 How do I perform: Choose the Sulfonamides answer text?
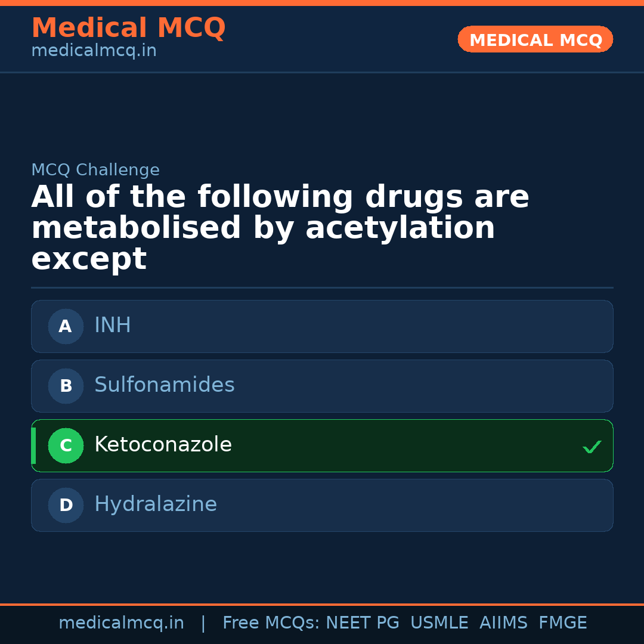pyautogui.click(x=165, y=385)
